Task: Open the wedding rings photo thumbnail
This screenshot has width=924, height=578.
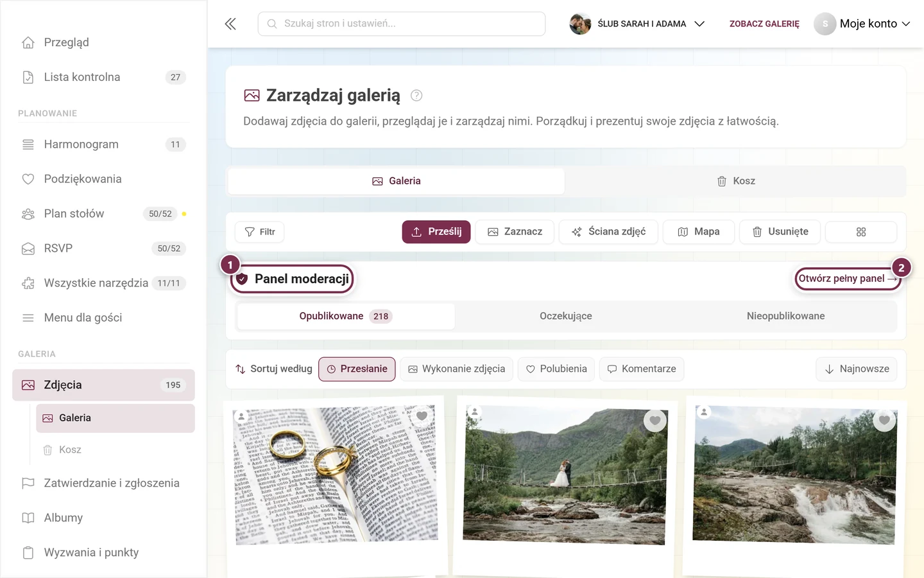Action: pos(336,475)
